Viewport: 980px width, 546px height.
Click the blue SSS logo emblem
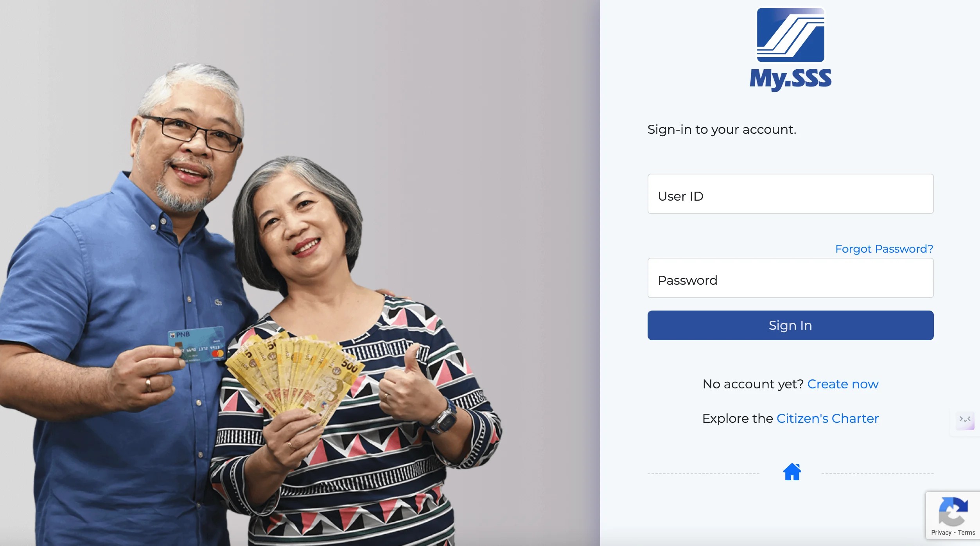[790, 35]
